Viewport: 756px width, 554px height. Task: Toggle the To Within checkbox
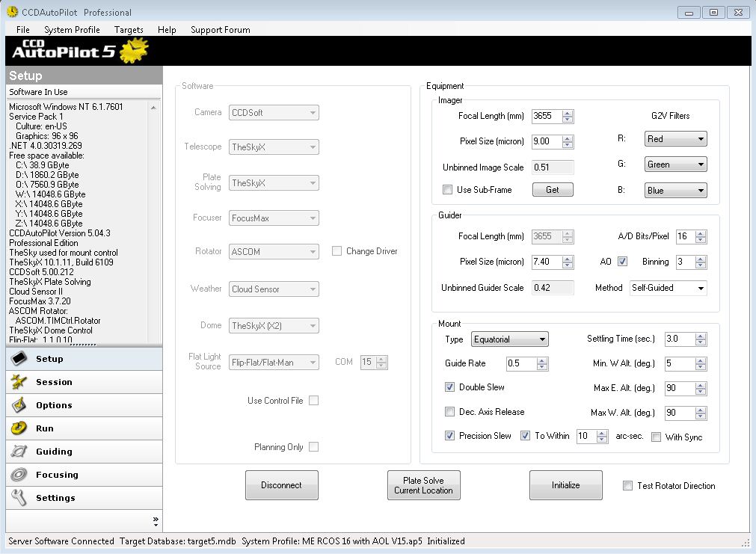[525, 435]
